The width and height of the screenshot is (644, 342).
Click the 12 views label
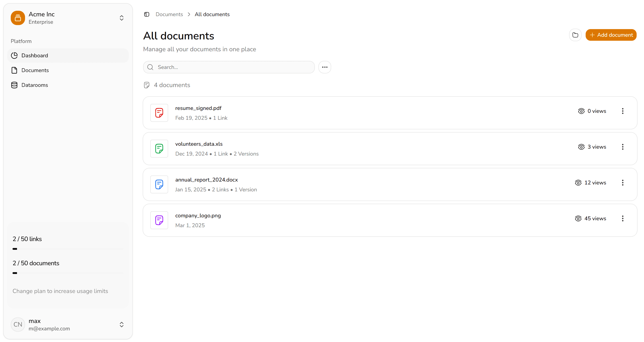(x=595, y=183)
